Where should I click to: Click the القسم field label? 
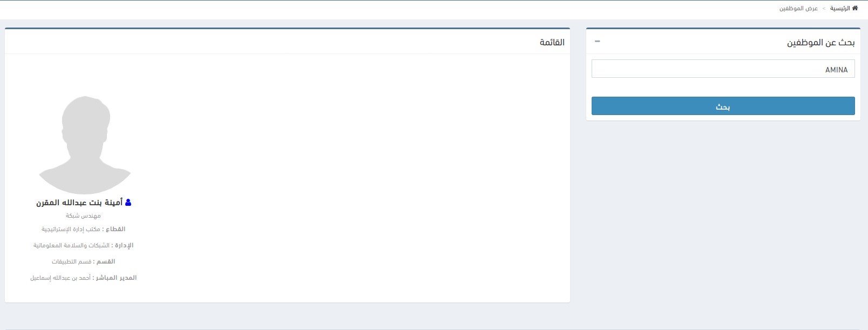pos(106,262)
